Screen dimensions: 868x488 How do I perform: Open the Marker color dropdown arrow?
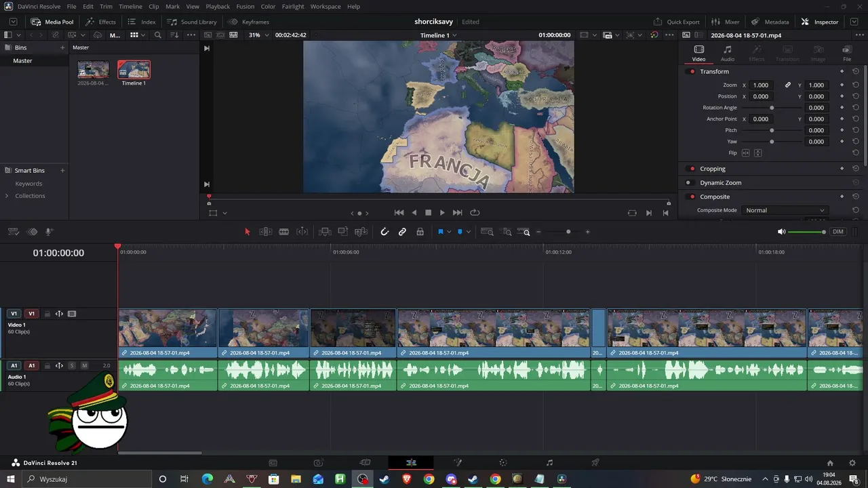(x=468, y=232)
